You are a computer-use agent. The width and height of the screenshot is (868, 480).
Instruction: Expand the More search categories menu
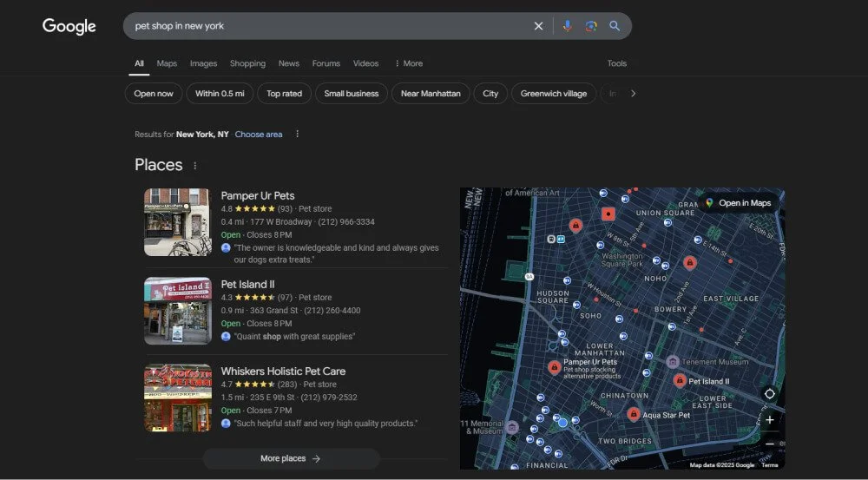click(x=409, y=63)
